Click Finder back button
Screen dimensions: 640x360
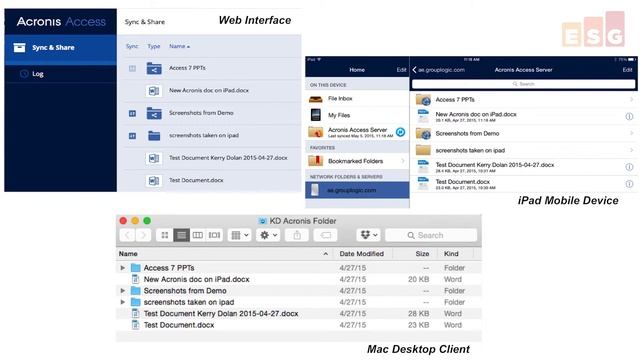click(127, 235)
